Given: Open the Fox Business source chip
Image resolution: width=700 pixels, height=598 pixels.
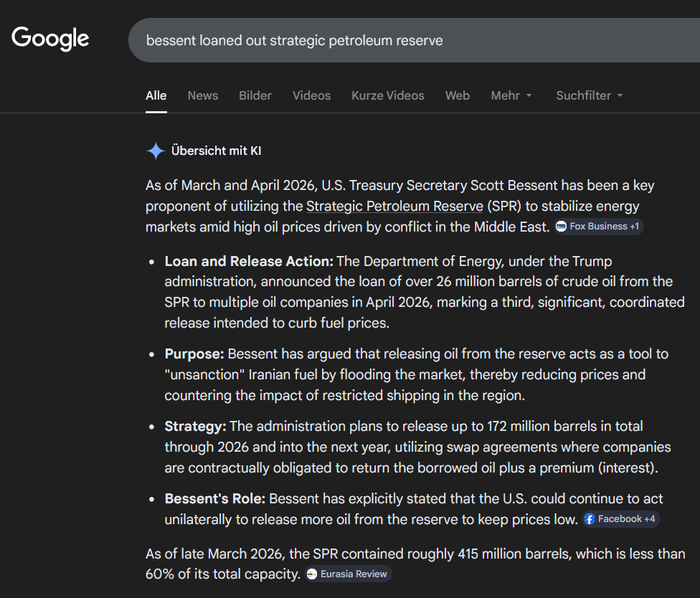Looking at the screenshot, I should tap(599, 227).
